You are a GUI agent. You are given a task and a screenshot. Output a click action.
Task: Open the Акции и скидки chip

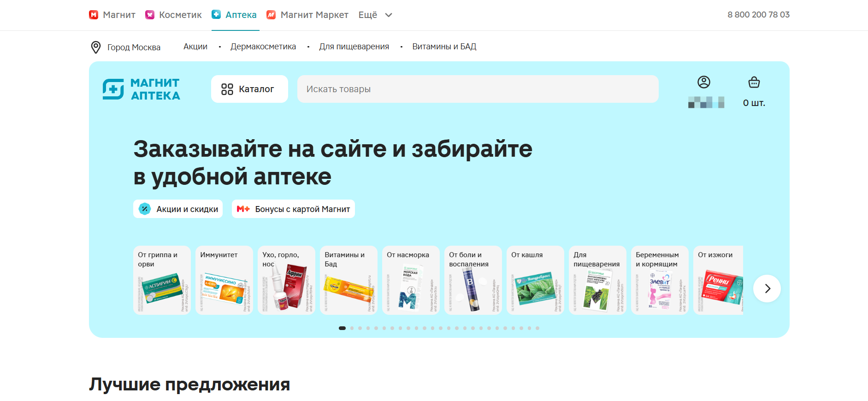[x=178, y=209]
